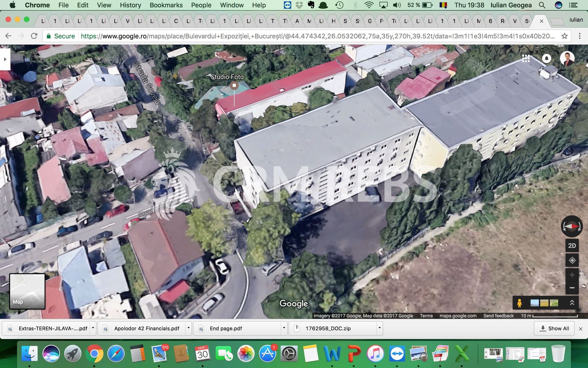Open Google notifications bell
This screenshot has height=368, width=588.
coord(546,59)
